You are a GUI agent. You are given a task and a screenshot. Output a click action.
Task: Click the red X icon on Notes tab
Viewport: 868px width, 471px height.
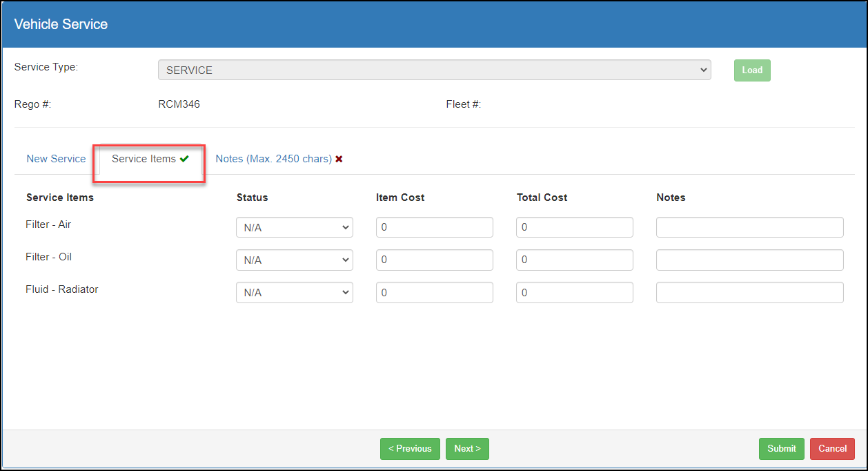[x=339, y=159]
